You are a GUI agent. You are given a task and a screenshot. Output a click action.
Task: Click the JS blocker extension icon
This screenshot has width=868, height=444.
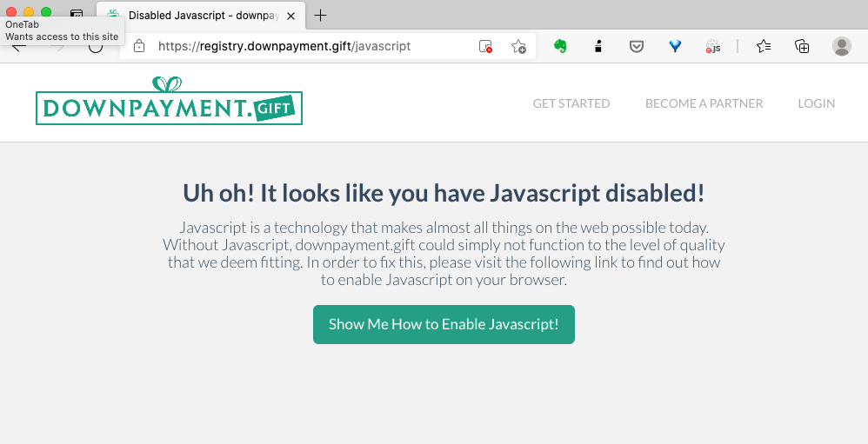point(713,46)
